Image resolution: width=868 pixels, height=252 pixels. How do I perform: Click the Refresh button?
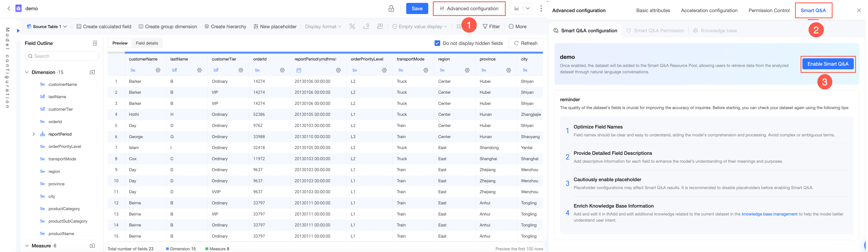point(525,43)
